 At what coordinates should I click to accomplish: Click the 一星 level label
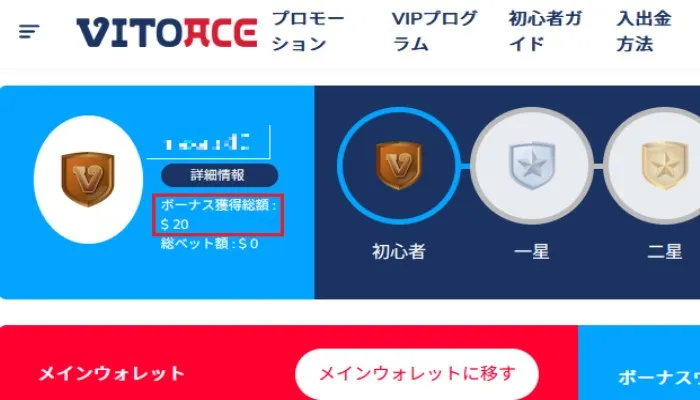531,252
